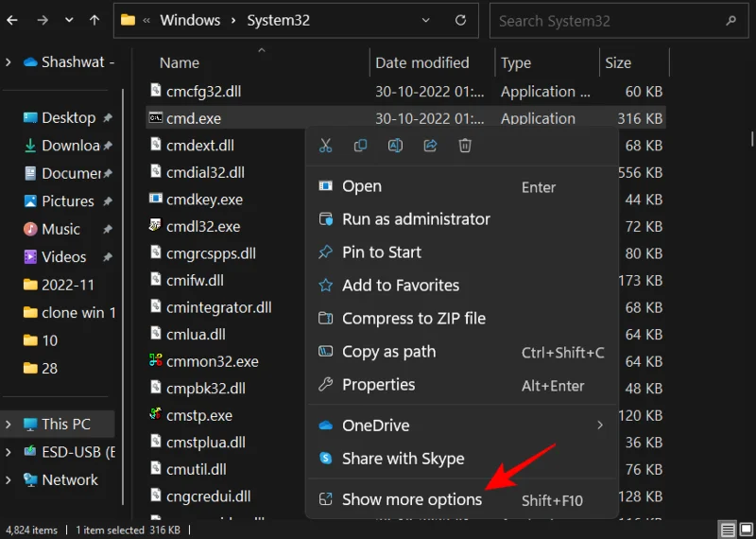
Task: Expand the Network tree node
Action: tap(9, 479)
